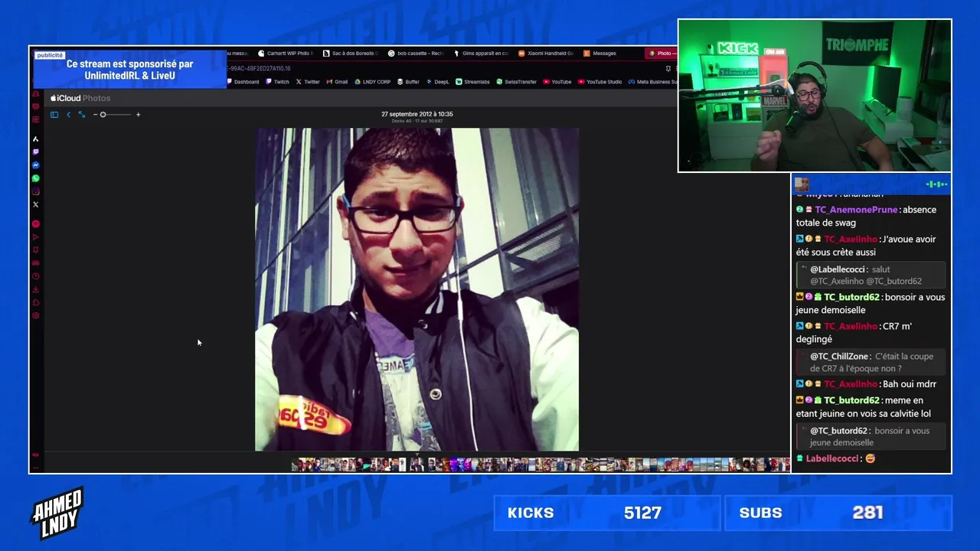Open the sidebar Twitch-like panel icon
The width and height of the screenshot is (980, 551).
click(x=35, y=106)
